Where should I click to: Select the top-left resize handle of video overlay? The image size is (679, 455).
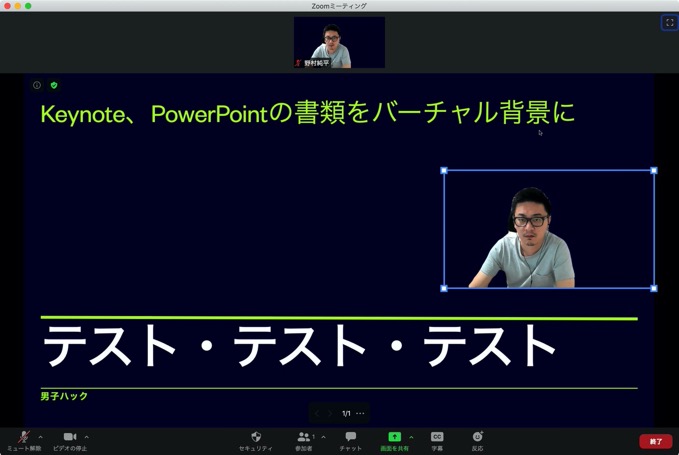tap(444, 171)
